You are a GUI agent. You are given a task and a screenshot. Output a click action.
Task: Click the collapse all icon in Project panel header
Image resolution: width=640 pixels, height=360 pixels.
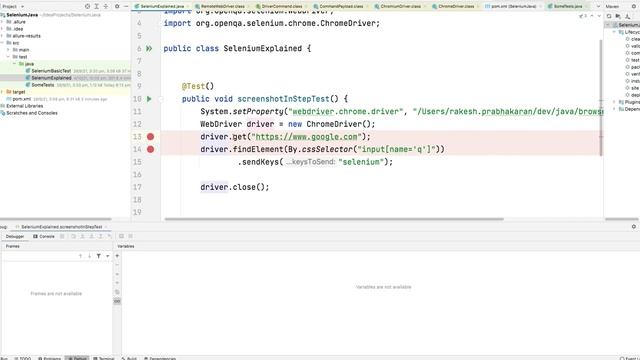(x=106, y=6)
